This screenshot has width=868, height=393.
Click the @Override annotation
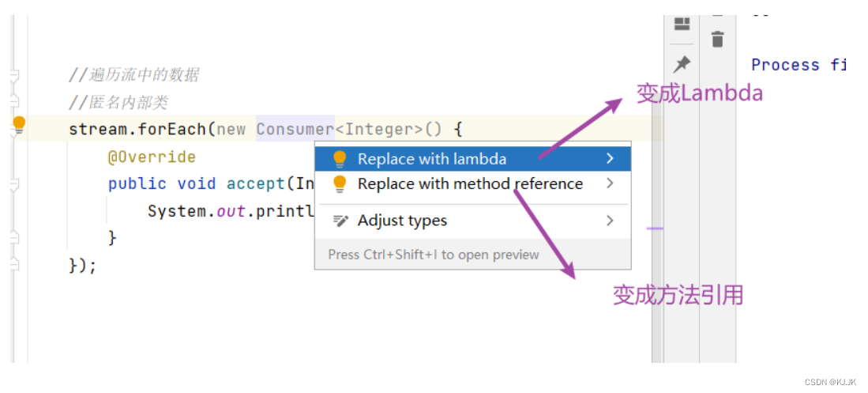click(x=152, y=157)
